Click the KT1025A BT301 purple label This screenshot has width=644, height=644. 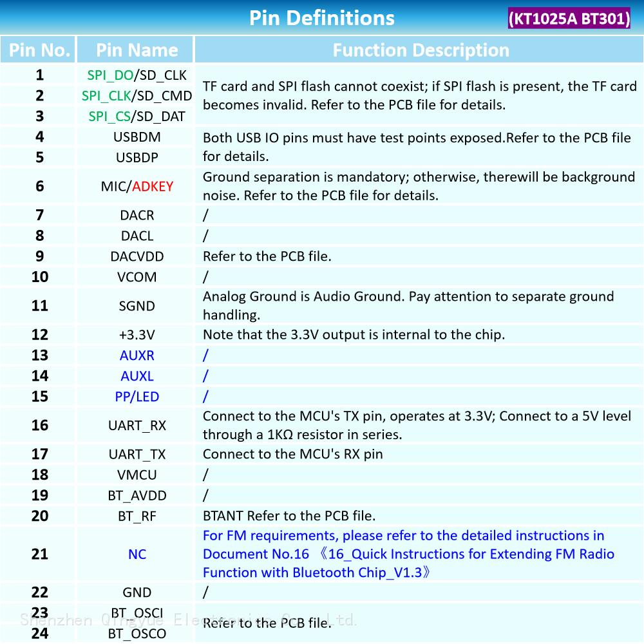click(x=569, y=18)
